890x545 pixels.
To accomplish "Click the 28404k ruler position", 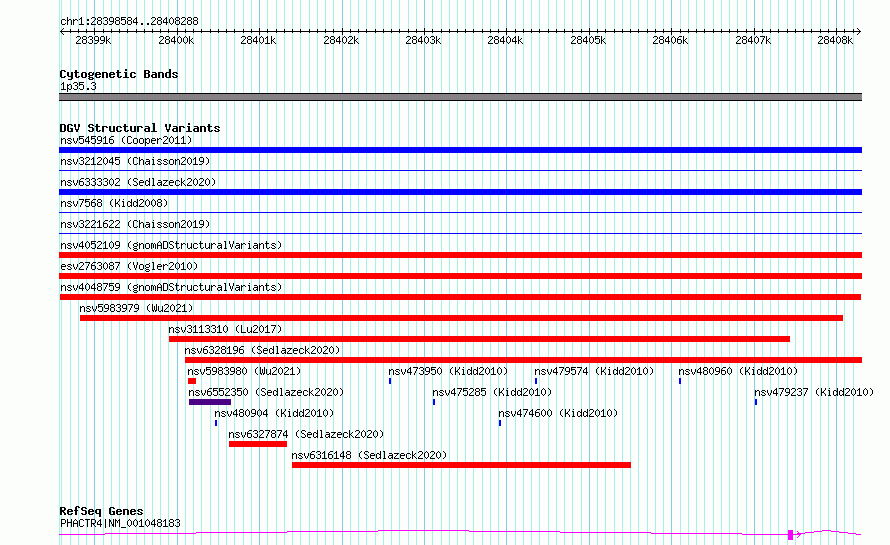I will click(x=505, y=40).
